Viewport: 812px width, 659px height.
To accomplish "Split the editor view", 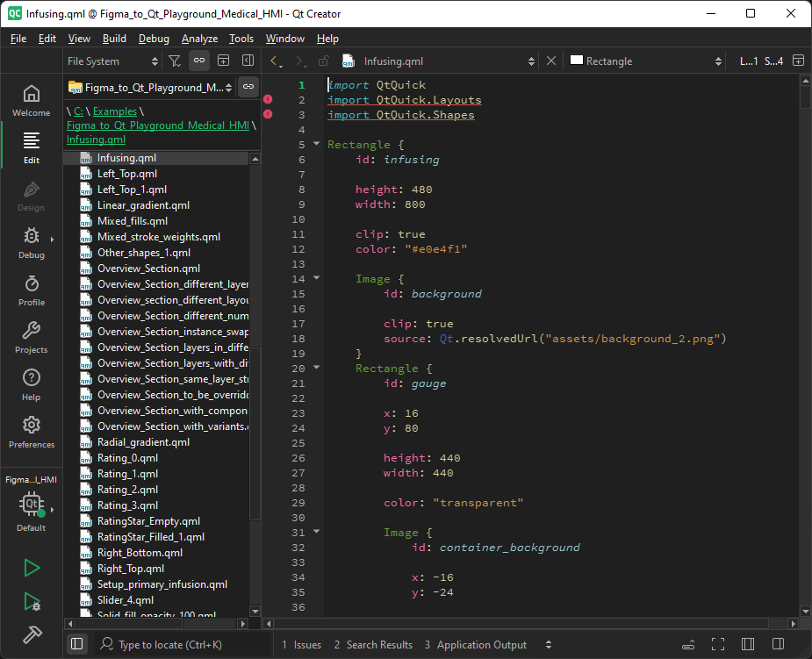I will coord(799,61).
